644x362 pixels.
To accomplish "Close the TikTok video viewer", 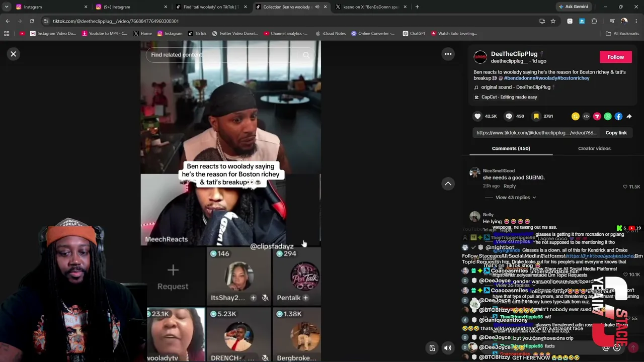I will (14, 54).
